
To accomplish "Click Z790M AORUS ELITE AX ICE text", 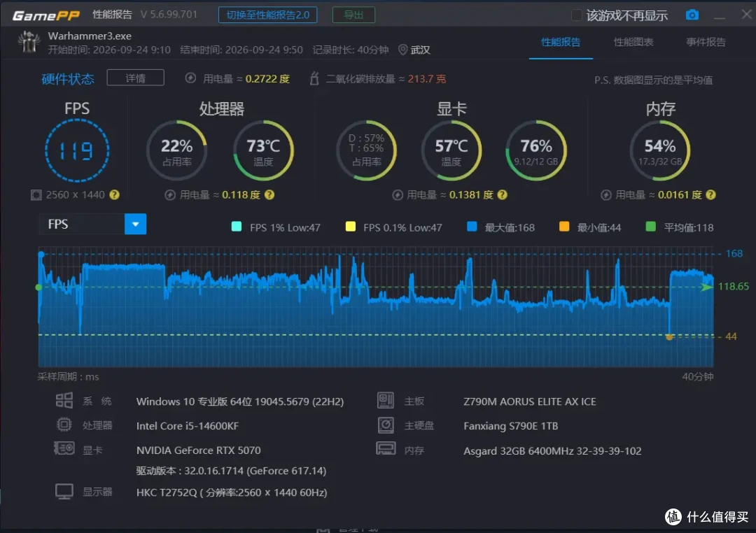I will tap(530, 401).
